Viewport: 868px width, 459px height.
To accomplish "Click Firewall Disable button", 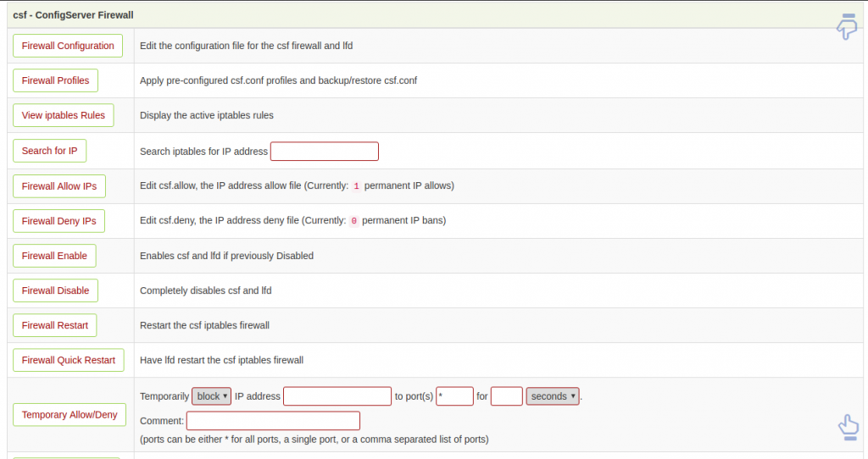I will click(55, 290).
